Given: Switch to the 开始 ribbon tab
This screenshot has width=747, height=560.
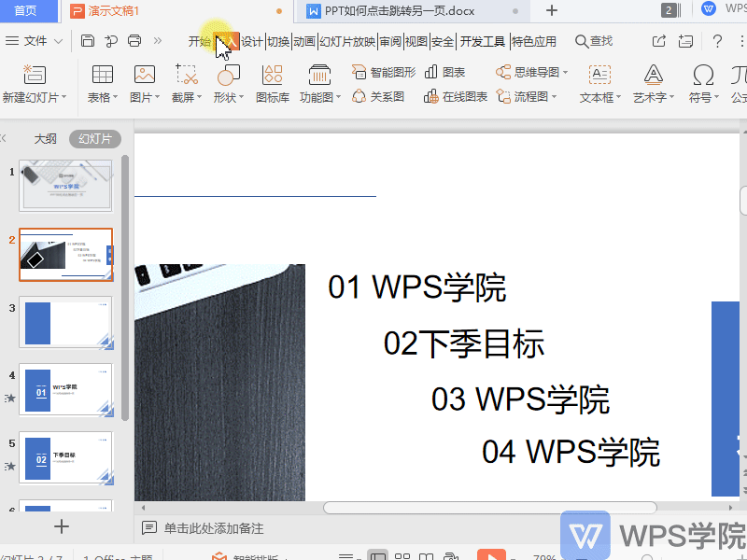Looking at the screenshot, I should 199,41.
